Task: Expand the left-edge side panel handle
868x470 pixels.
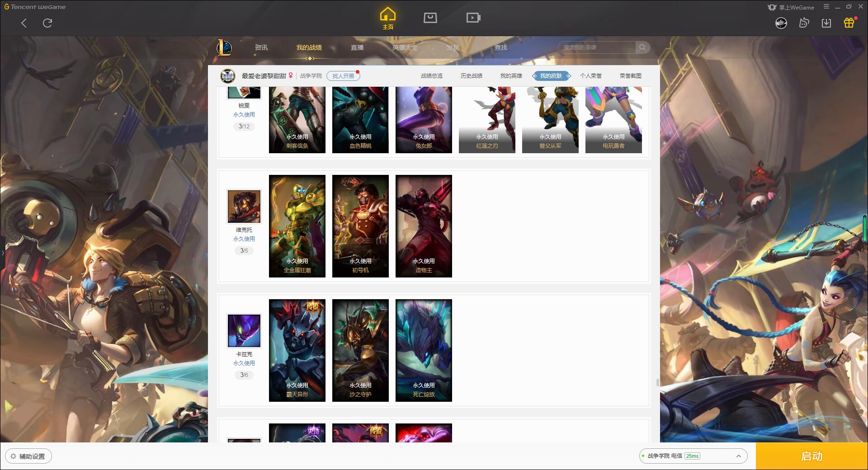Action: (2, 253)
